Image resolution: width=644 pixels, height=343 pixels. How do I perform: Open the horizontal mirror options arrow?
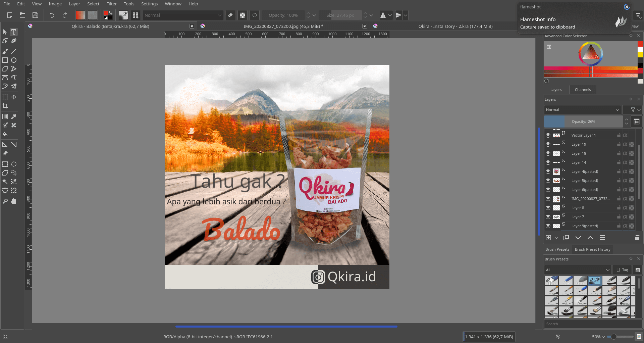click(390, 15)
